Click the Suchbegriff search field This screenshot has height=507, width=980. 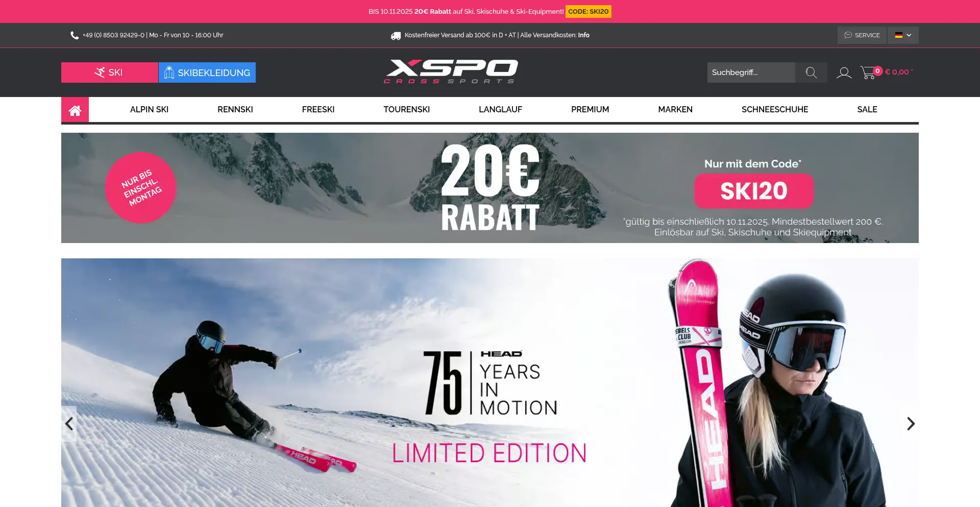tap(751, 73)
